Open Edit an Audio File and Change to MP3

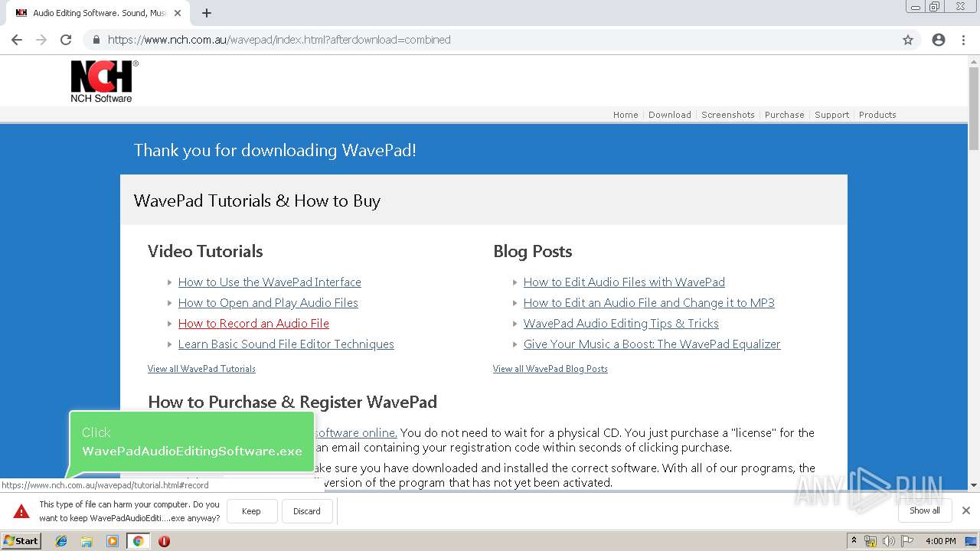(649, 303)
